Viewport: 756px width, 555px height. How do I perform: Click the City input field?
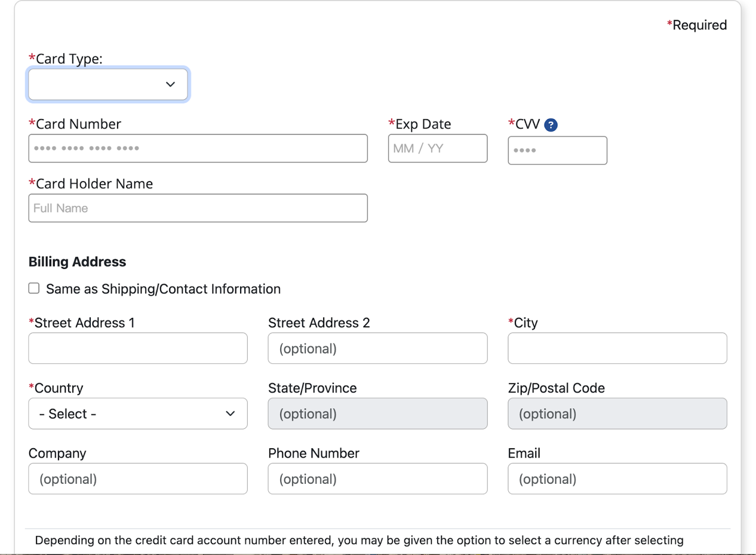[617, 348]
